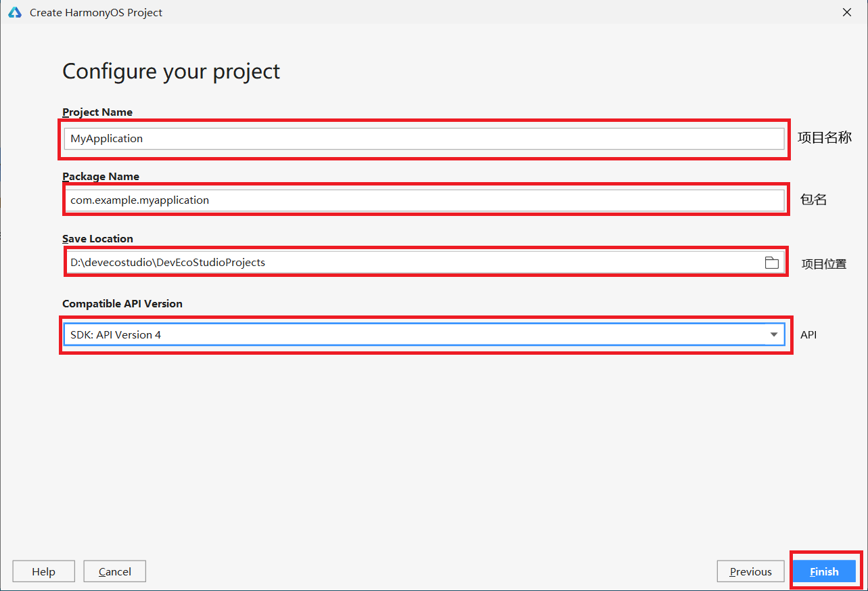Click the "Save Location" field label
Screen dimensions: 868x591
(x=97, y=239)
